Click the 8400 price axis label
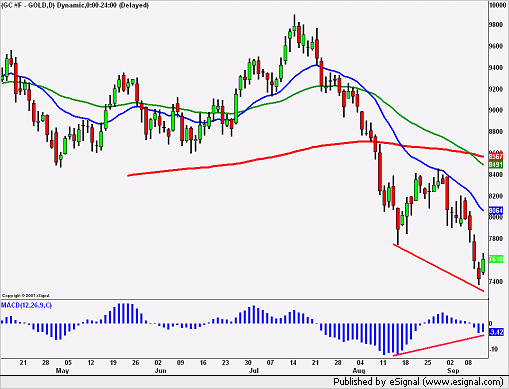The height and width of the screenshot is (389, 509). click(496, 175)
